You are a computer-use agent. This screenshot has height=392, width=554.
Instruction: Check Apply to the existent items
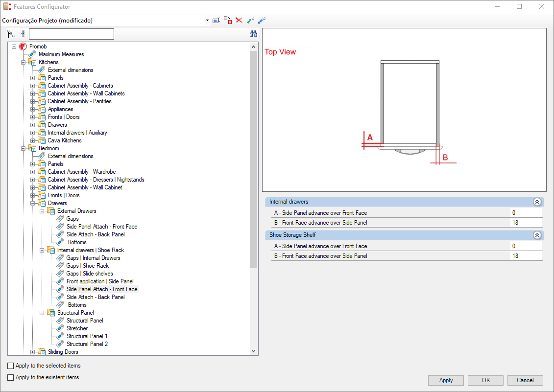(11, 377)
